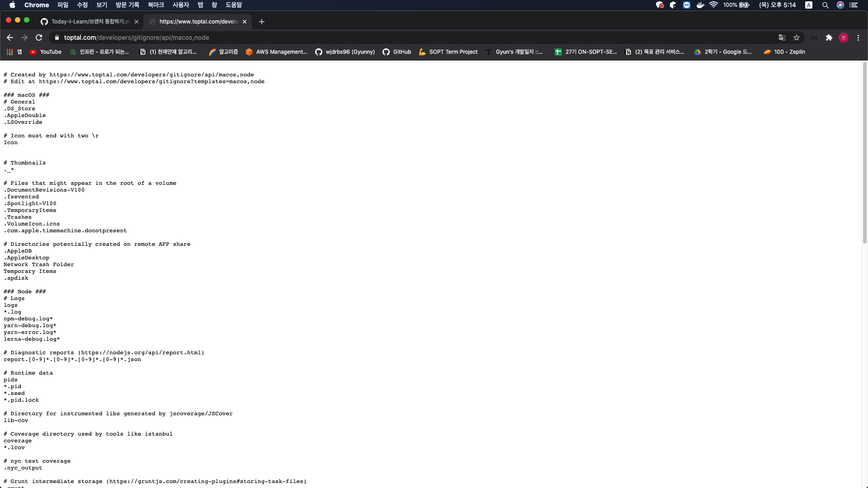Bookmark this page with the star icon
This screenshot has height=488, width=868.
(797, 38)
